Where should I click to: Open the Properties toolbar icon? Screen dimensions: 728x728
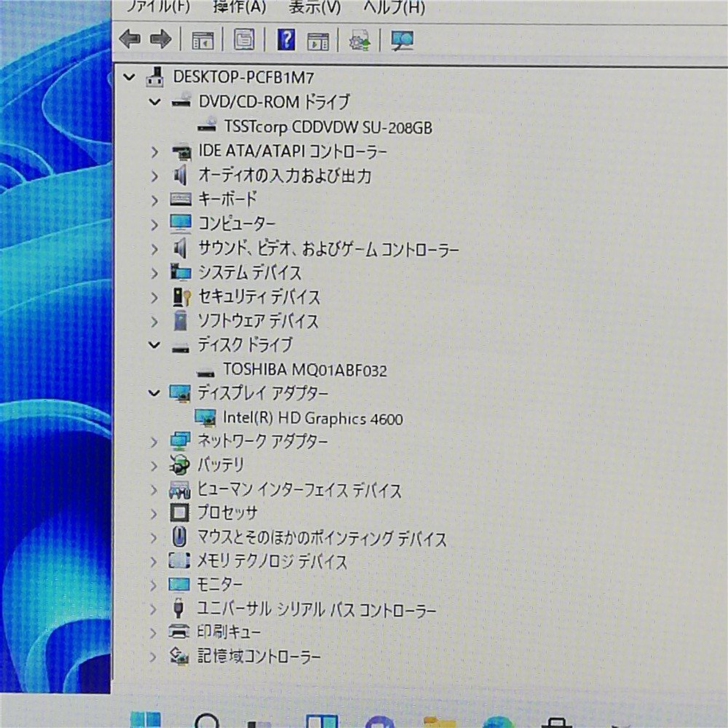244,39
